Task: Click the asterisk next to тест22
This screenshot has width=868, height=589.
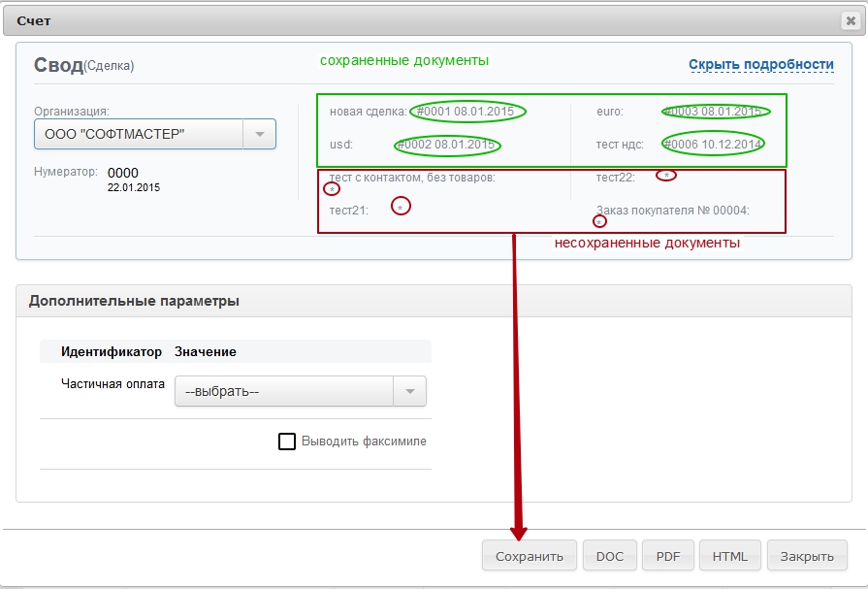Action: click(666, 176)
